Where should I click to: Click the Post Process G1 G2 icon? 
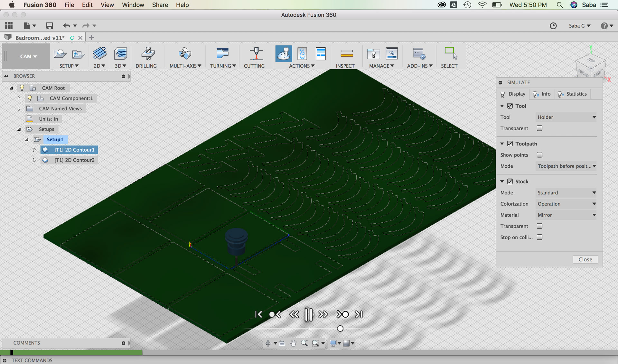click(302, 54)
